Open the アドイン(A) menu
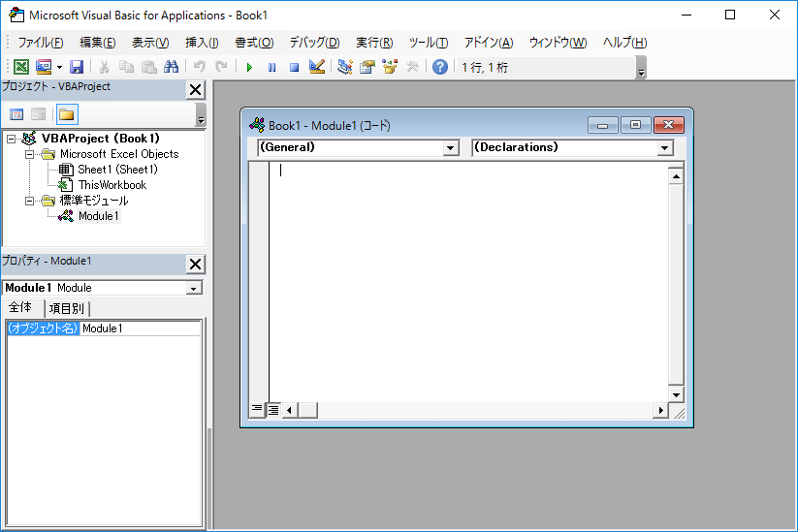This screenshot has height=532, width=798. 489,43
